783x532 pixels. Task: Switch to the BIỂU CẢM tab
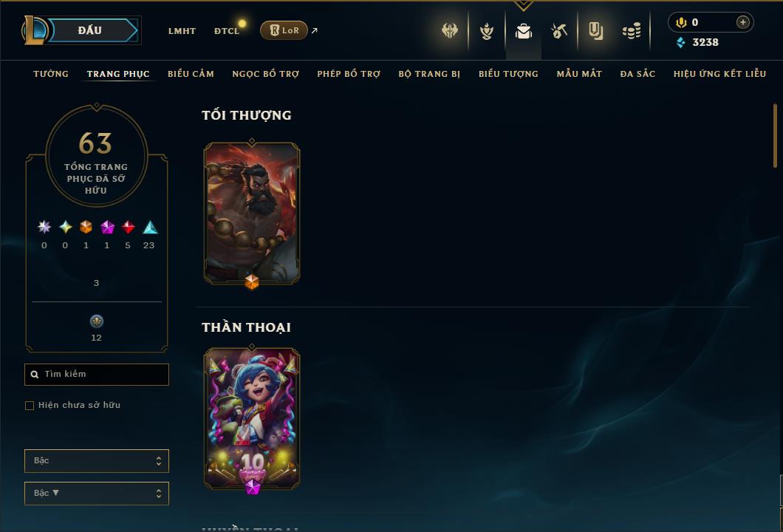(x=191, y=74)
